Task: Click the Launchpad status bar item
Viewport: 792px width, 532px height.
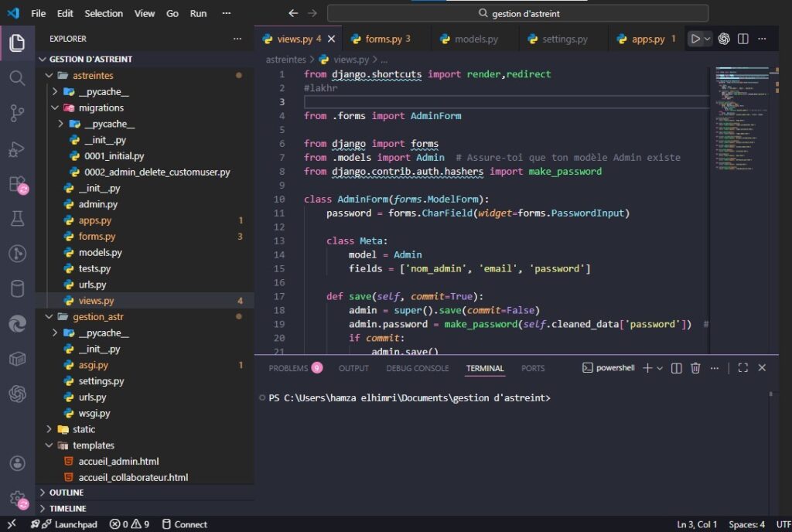Action: tap(64, 524)
